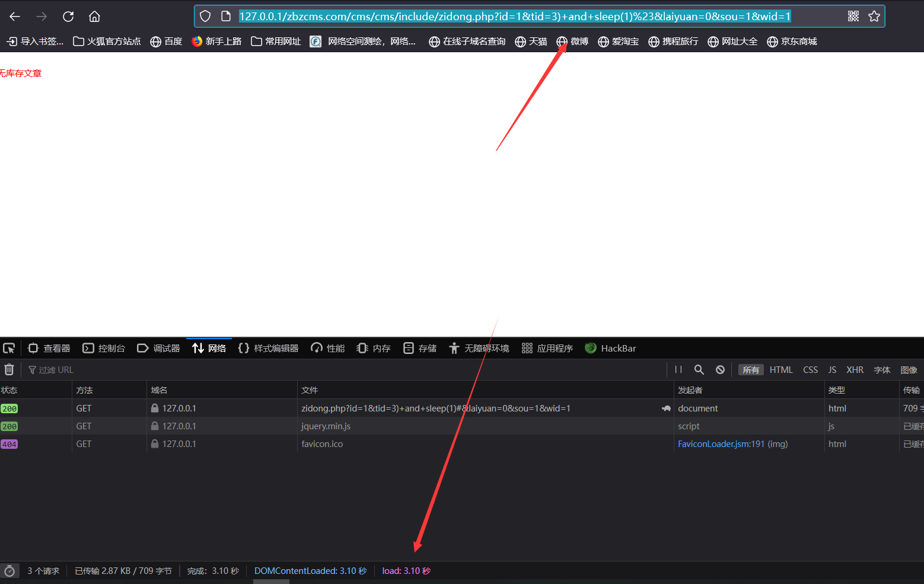Open the FaviconLoader.jsm:191 initiator link
Image resolution: width=924 pixels, height=584 pixels.
point(721,444)
